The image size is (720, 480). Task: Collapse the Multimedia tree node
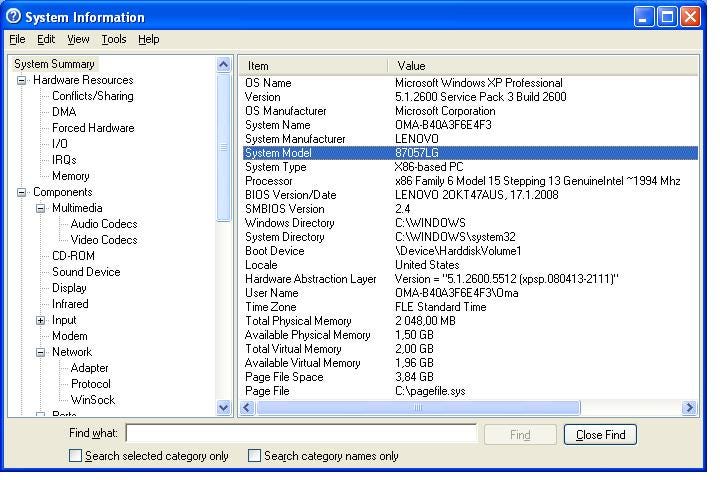click(x=40, y=209)
